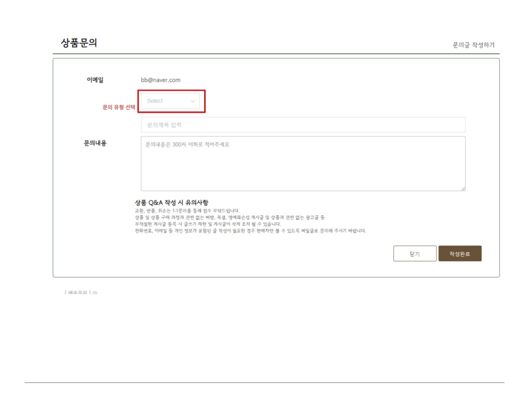The height and width of the screenshot is (410, 532).
Task: Click the 문의제목 입력 title field
Action: (x=303, y=125)
